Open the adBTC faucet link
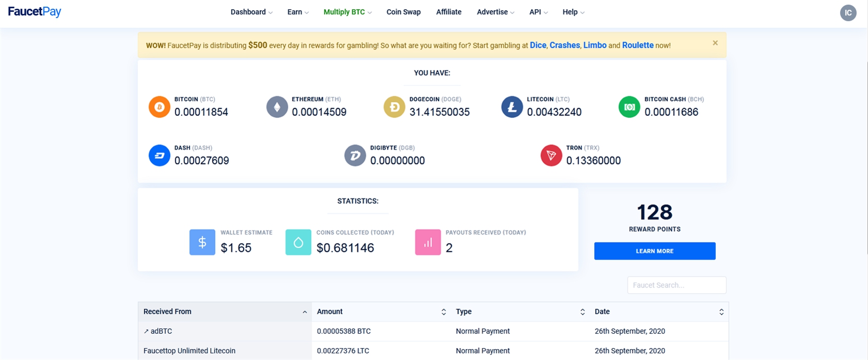The image size is (868, 360). [x=161, y=332]
